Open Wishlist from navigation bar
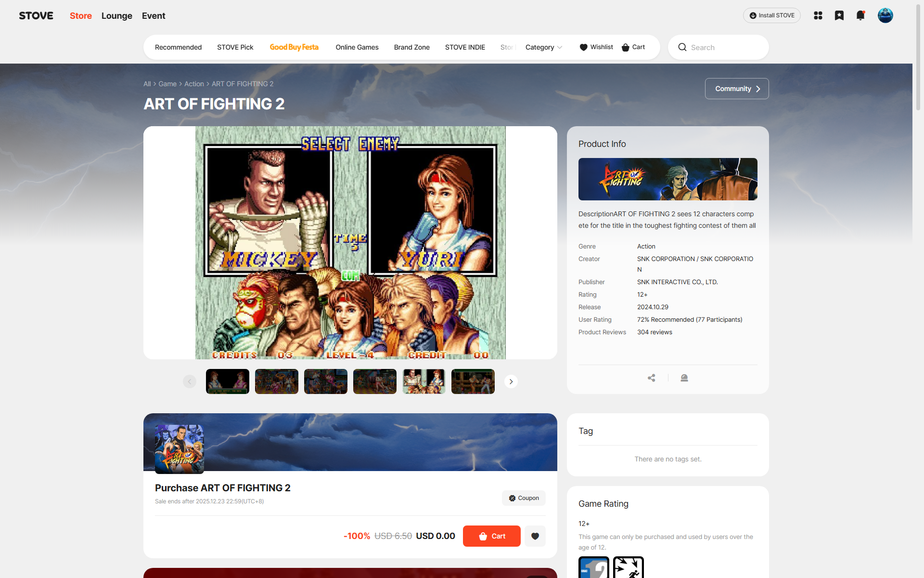The image size is (924, 578). click(596, 47)
